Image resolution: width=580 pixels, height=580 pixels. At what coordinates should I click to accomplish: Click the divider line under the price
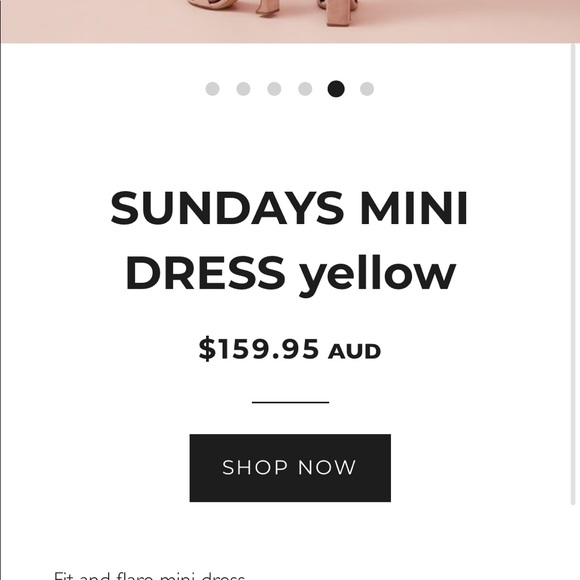(290, 402)
